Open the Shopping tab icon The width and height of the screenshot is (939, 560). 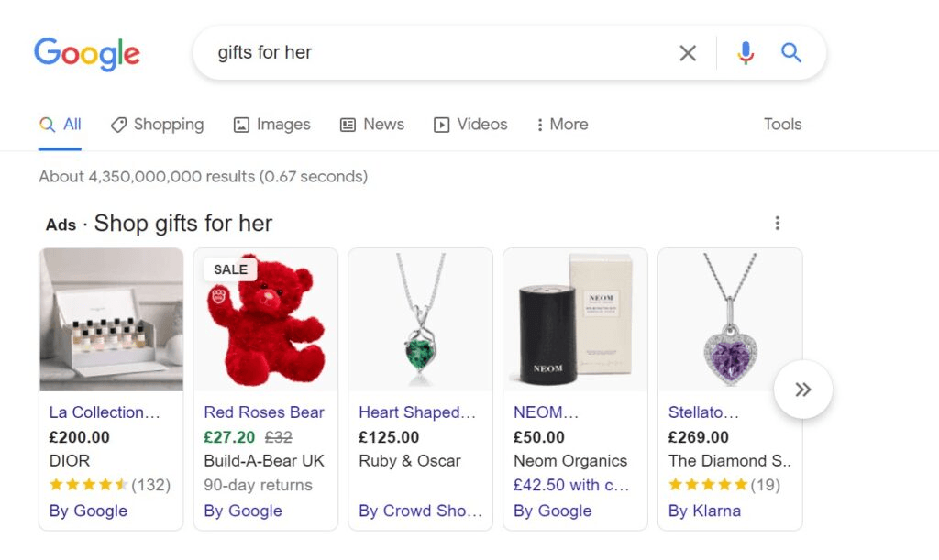(x=120, y=124)
